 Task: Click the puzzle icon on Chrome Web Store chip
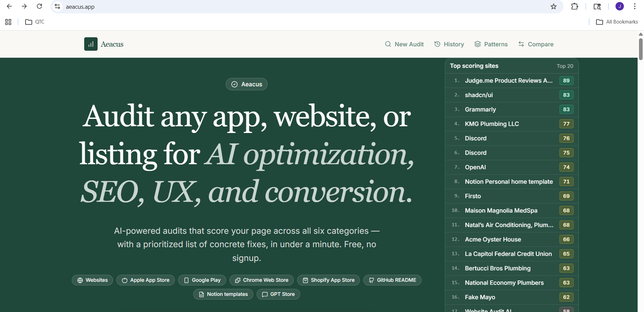(x=238, y=280)
